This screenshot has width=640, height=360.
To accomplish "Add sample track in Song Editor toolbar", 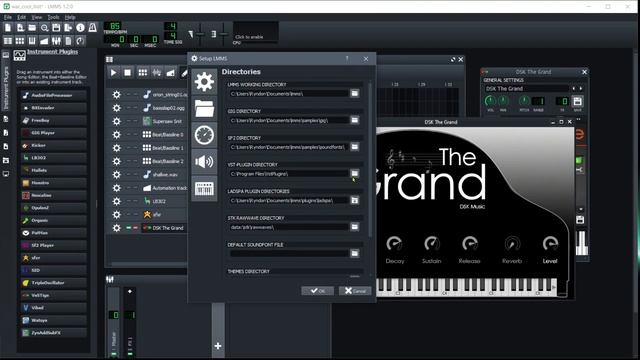I will (156, 73).
